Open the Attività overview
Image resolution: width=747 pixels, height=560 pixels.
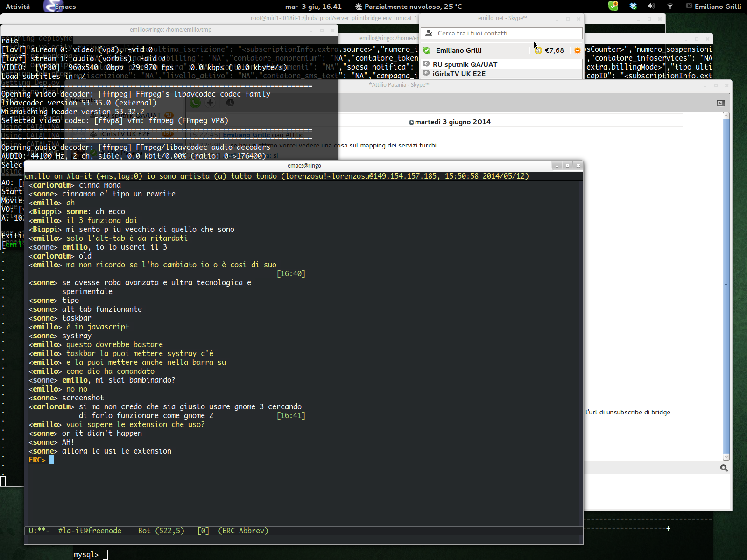tap(18, 7)
